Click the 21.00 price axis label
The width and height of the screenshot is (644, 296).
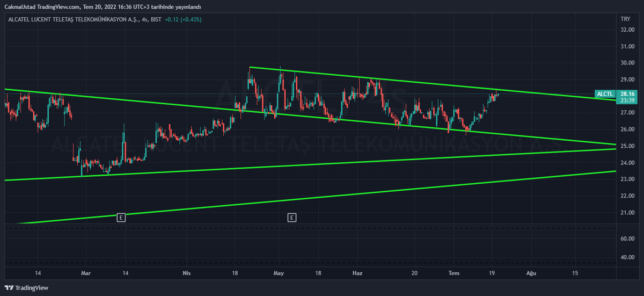tap(627, 213)
